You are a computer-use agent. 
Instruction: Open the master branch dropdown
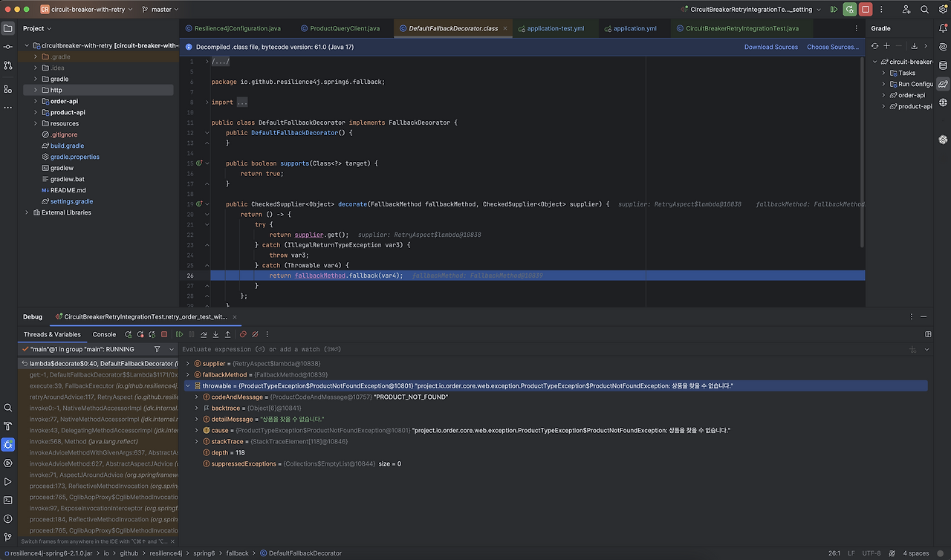pos(160,10)
